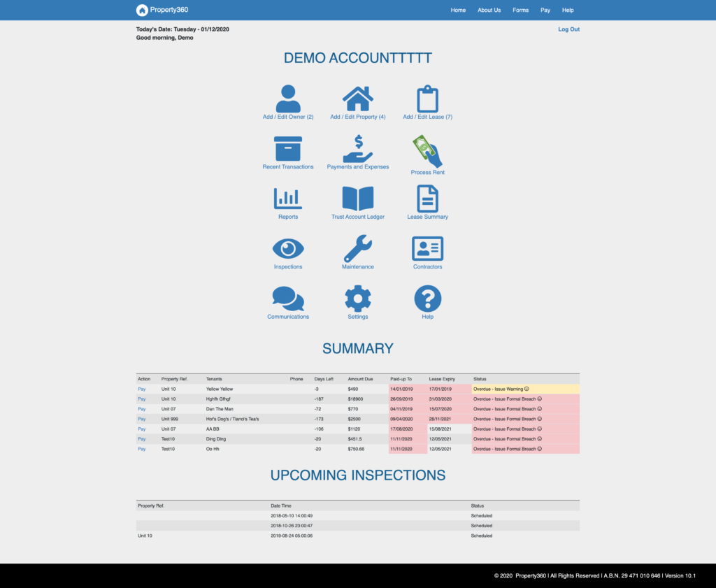Open the Add / Edit Lease clipboard icon
This screenshot has width=716, height=588.
point(427,99)
